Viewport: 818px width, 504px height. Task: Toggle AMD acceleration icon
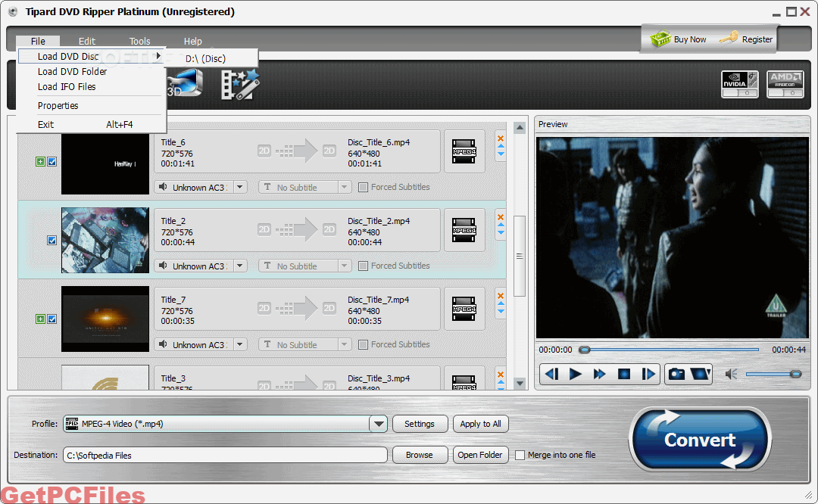point(785,84)
